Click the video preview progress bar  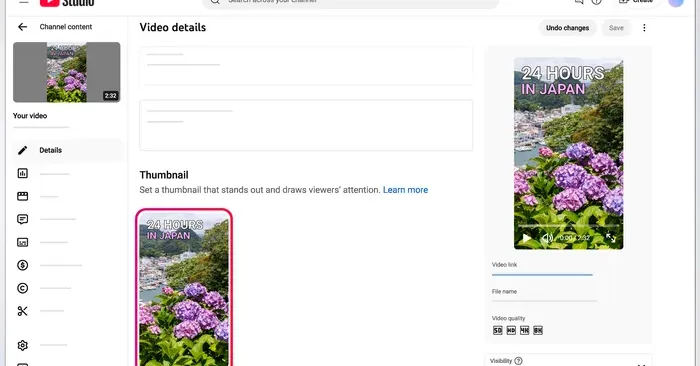[568, 227]
